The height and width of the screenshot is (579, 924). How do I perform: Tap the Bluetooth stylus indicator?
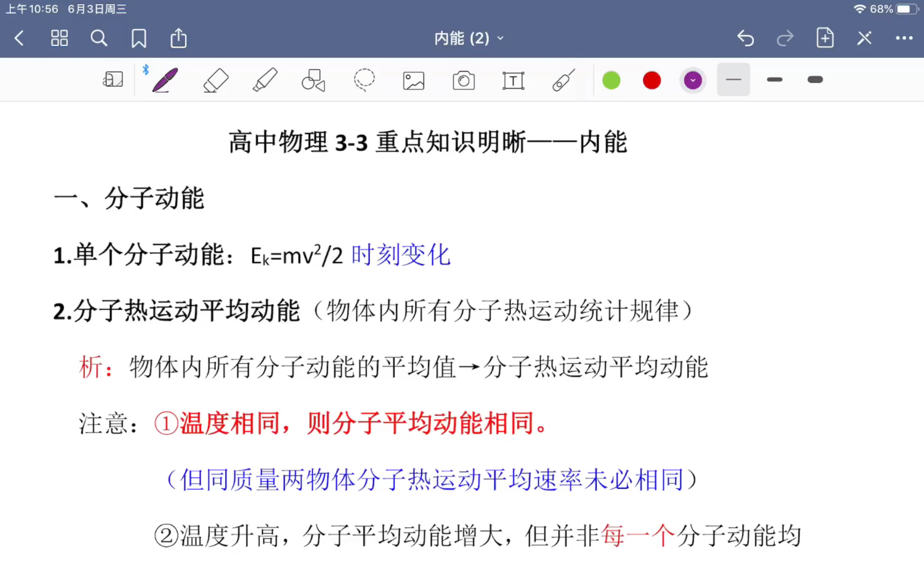pyautogui.click(x=146, y=70)
